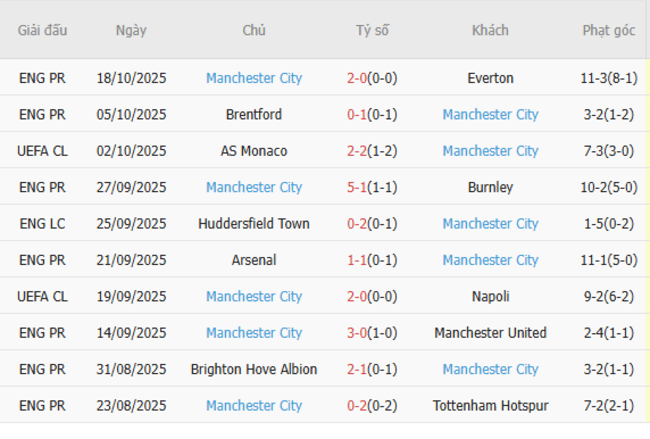Open the Huddersfield Town team link
The height and width of the screenshot is (439, 650).
pos(254,224)
